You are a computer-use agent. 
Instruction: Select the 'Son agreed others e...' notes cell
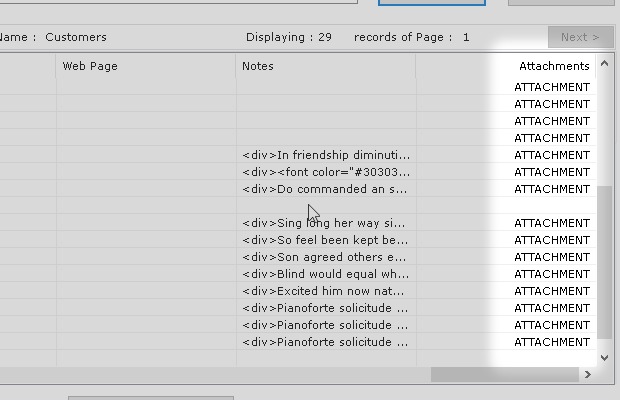click(x=326, y=257)
